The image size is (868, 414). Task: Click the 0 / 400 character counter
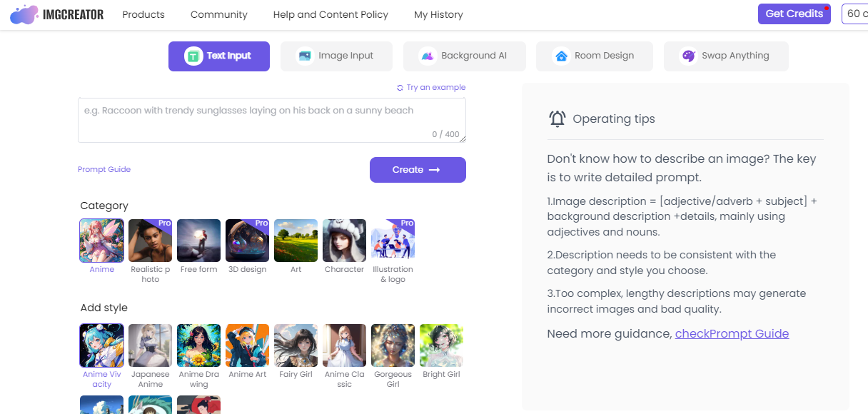click(445, 134)
